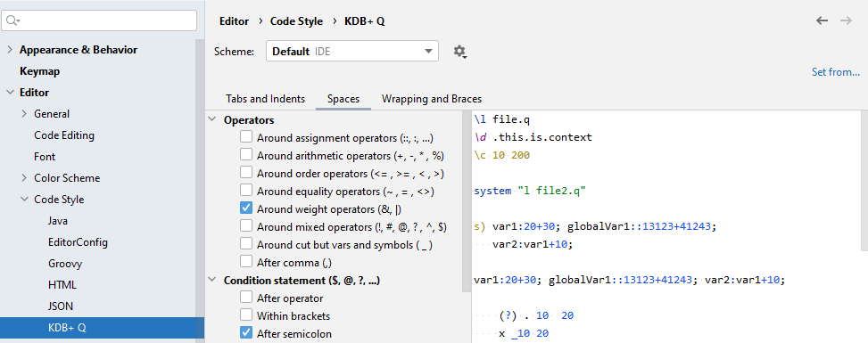Collapse the Operators group

pos(212,119)
